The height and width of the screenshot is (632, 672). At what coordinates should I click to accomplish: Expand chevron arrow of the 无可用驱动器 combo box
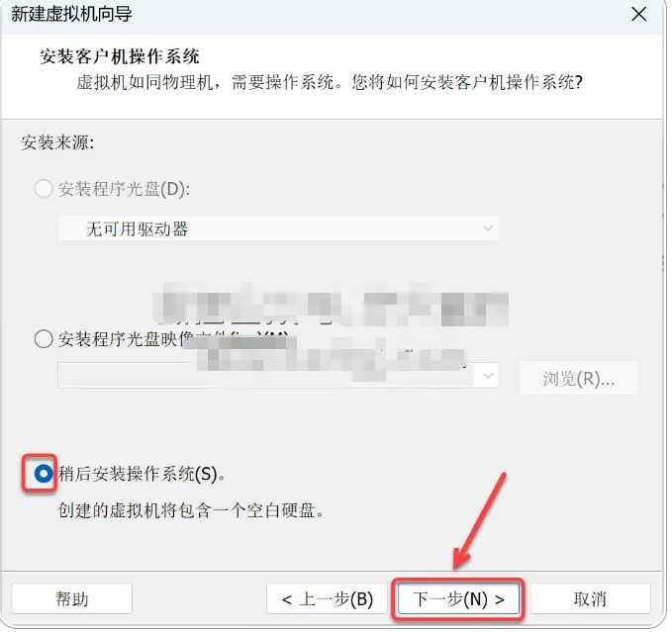tap(488, 228)
